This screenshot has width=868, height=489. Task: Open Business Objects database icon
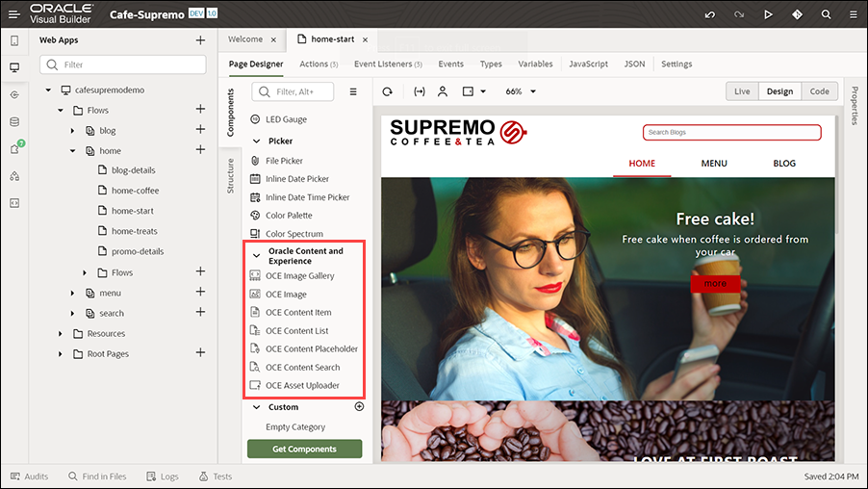point(14,122)
